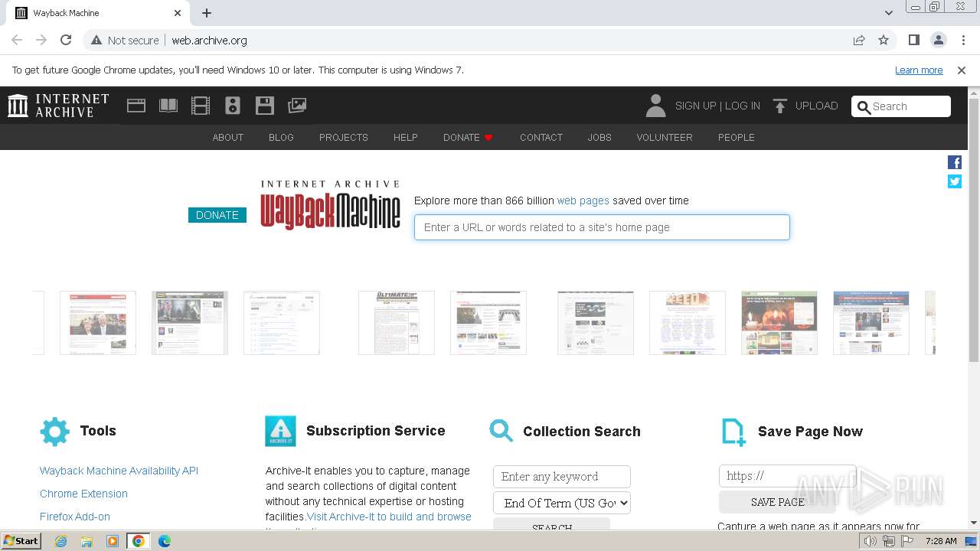980x551 pixels.
Task: Bookmark this tab with the star
Action: coord(884,40)
